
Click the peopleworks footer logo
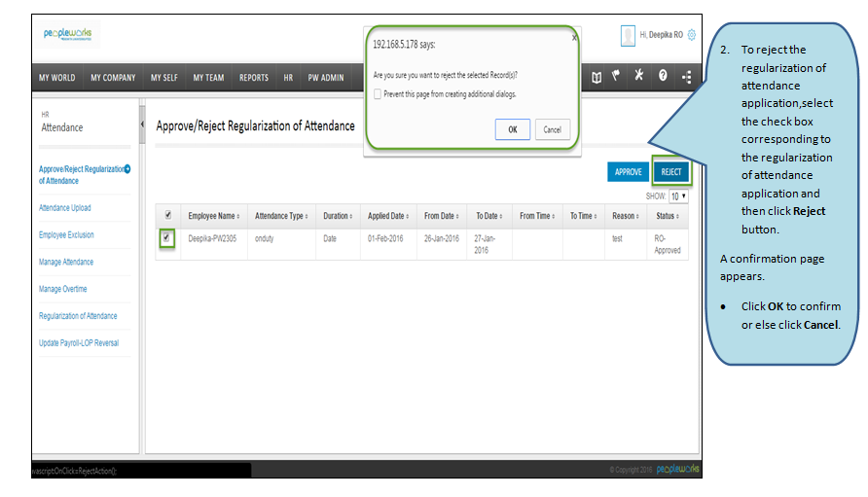pos(678,470)
